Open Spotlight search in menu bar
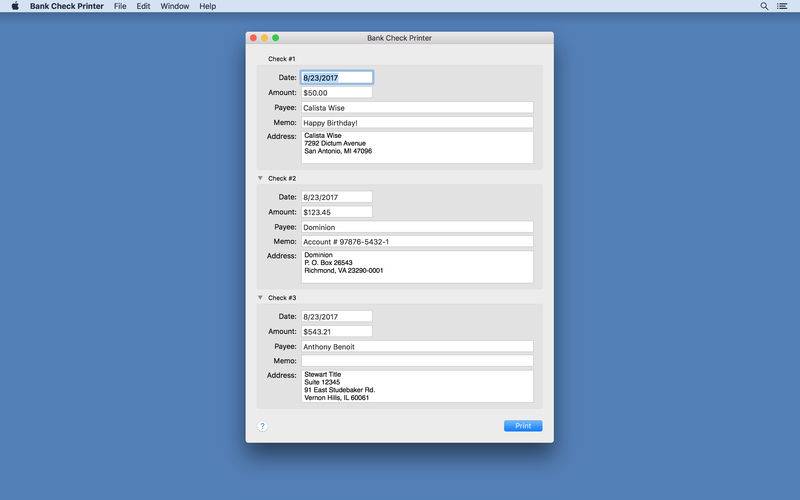The height and width of the screenshot is (500, 800). coord(764,6)
